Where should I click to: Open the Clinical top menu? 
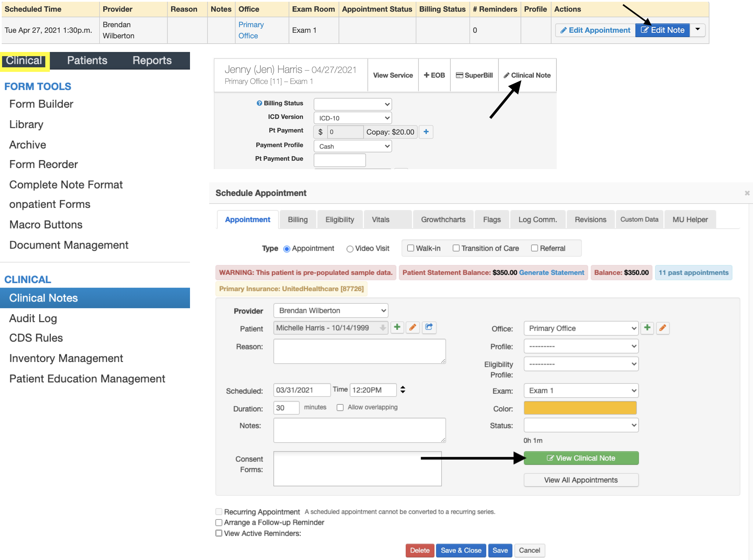point(24,60)
